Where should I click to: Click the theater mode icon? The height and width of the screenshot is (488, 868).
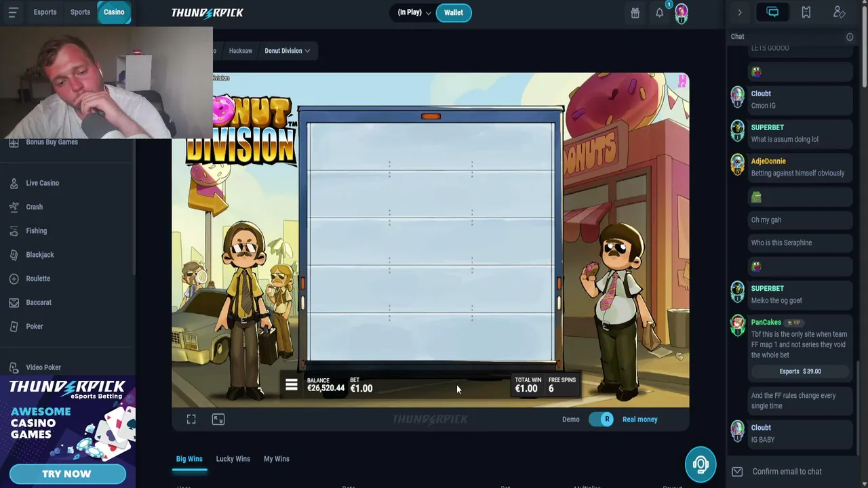tap(218, 420)
